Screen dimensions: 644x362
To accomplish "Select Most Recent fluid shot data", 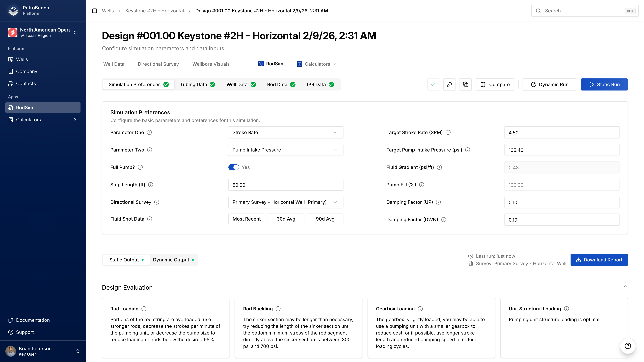I will [247, 219].
